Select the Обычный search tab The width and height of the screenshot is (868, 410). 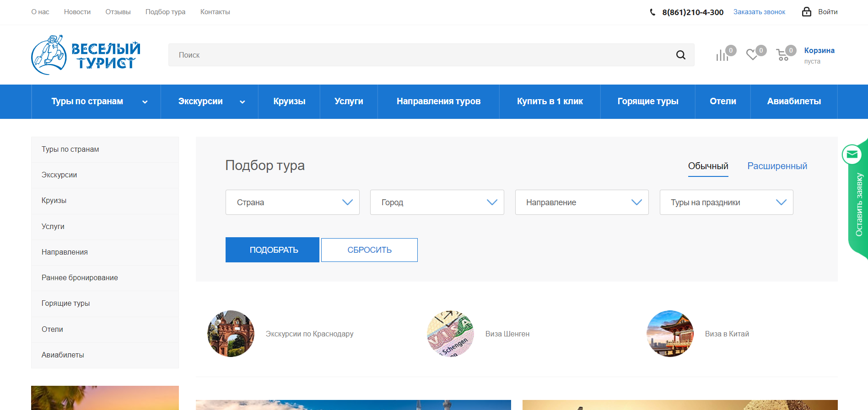point(708,166)
